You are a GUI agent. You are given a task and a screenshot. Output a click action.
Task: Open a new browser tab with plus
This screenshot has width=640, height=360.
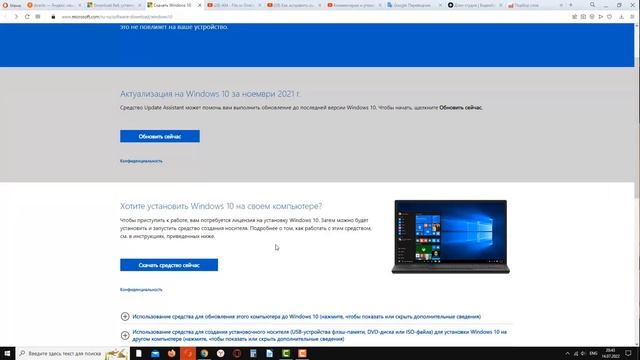point(571,5)
